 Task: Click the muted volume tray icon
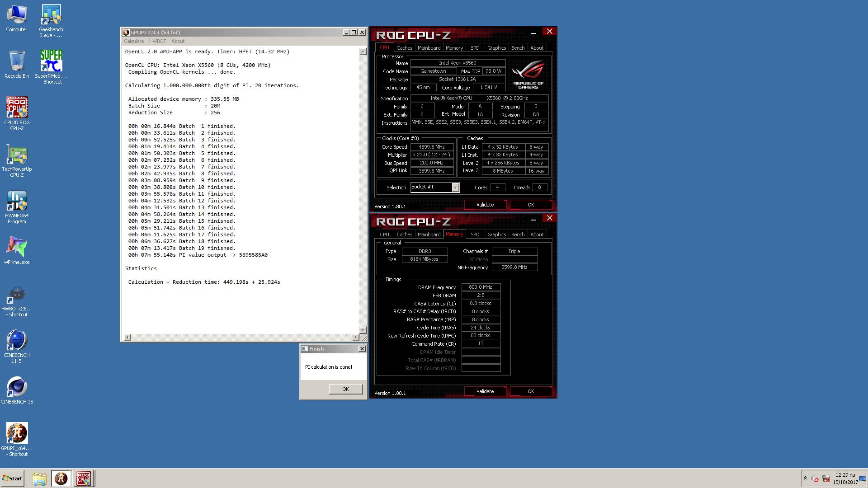tap(815, 479)
